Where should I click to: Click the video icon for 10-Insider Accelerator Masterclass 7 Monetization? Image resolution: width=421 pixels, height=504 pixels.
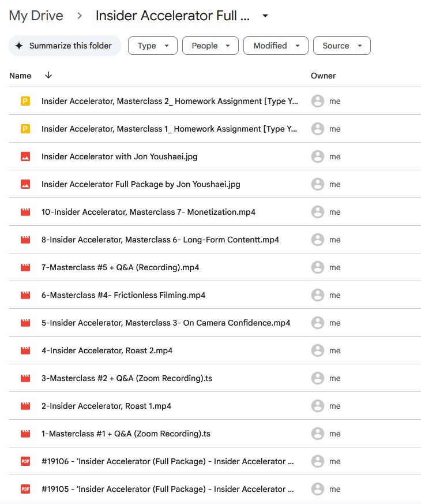click(25, 212)
